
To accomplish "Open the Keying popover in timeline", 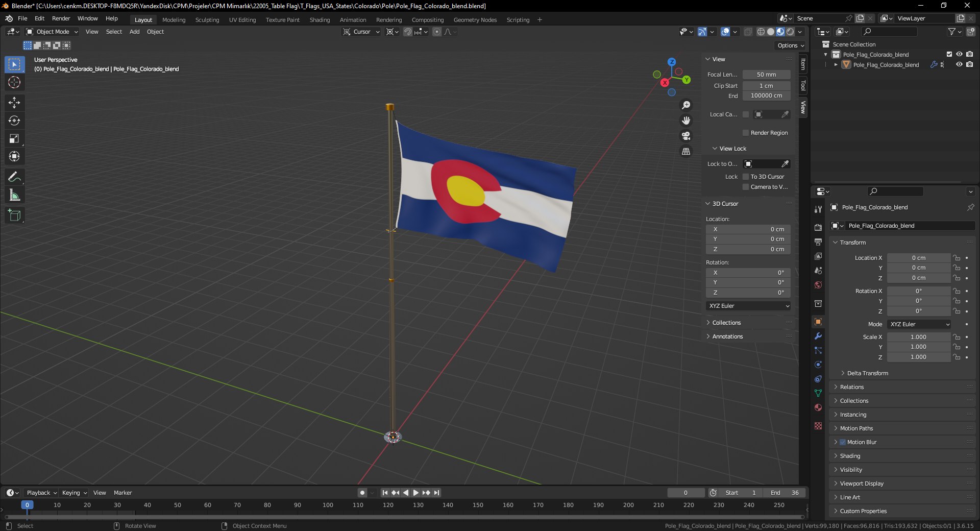I will click(74, 493).
